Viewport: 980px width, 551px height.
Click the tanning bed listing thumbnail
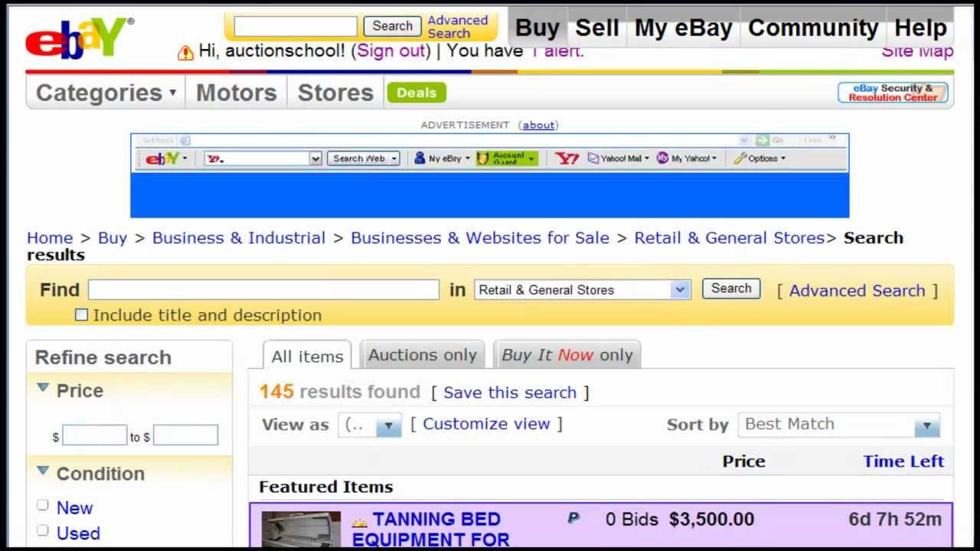click(301, 530)
